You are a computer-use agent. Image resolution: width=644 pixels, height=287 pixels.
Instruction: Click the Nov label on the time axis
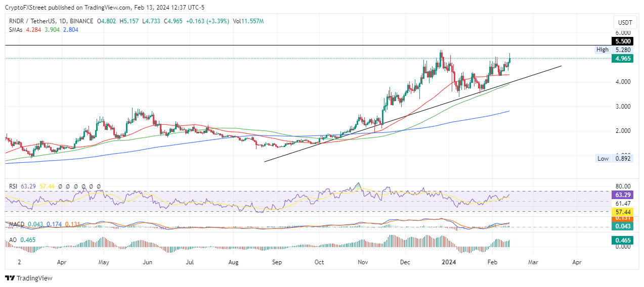coord(363,263)
